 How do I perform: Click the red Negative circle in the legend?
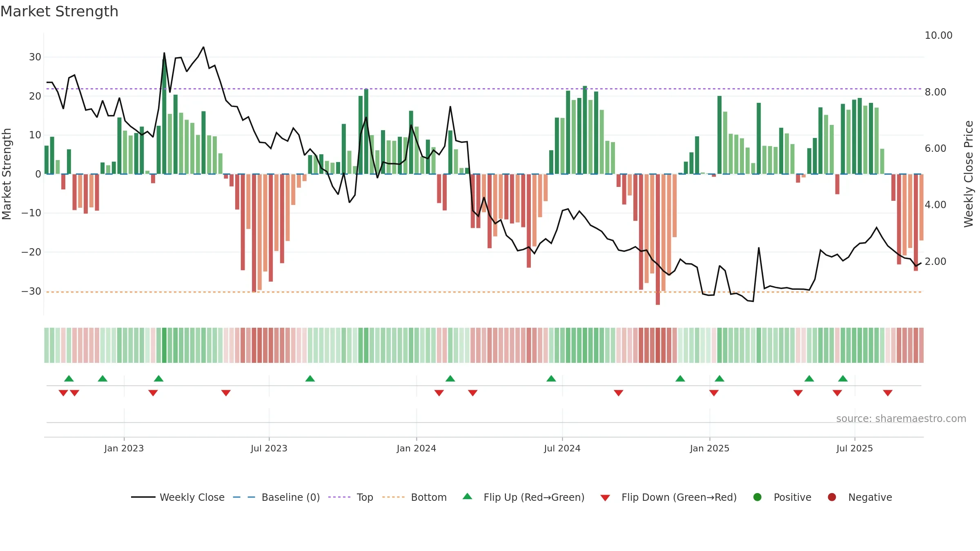tap(832, 497)
